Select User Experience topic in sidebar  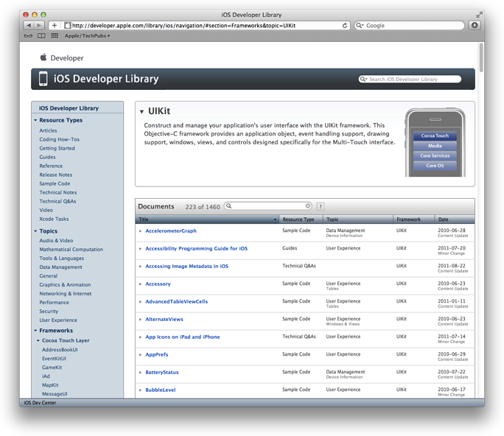click(58, 320)
